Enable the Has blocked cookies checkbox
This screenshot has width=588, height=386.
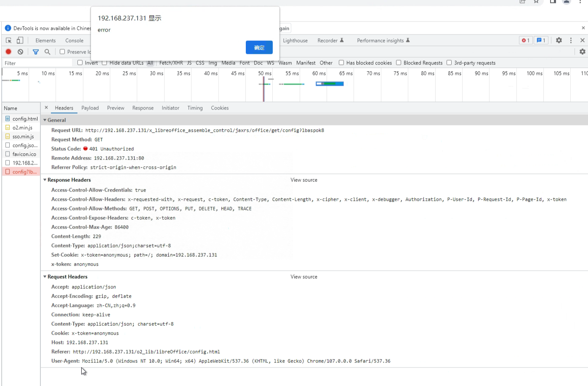(341, 63)
